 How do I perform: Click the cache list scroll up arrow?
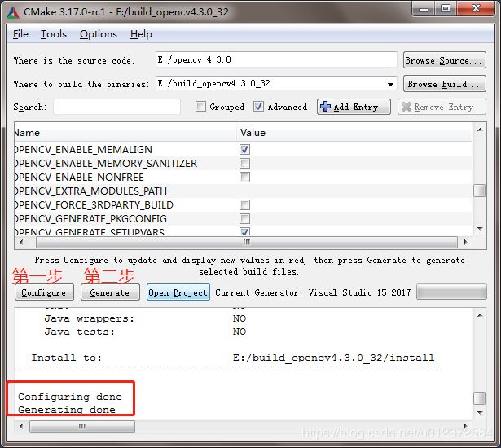pos(480,130)
